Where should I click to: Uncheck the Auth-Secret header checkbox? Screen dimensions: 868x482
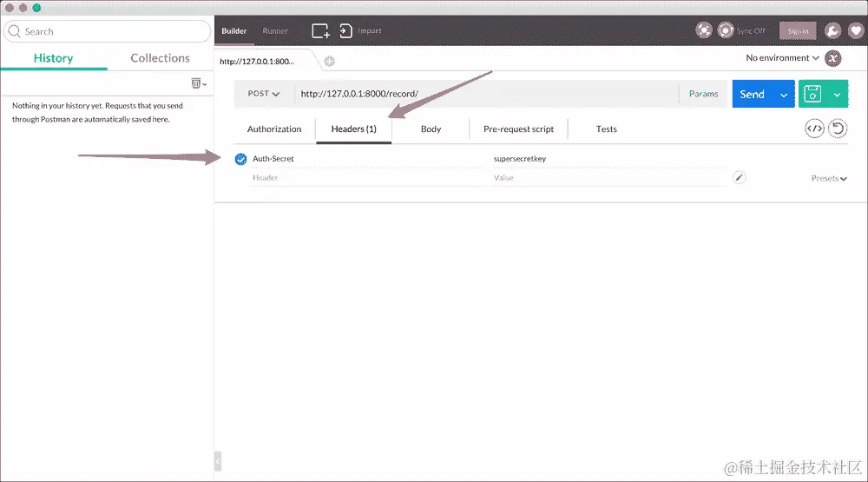240,159
